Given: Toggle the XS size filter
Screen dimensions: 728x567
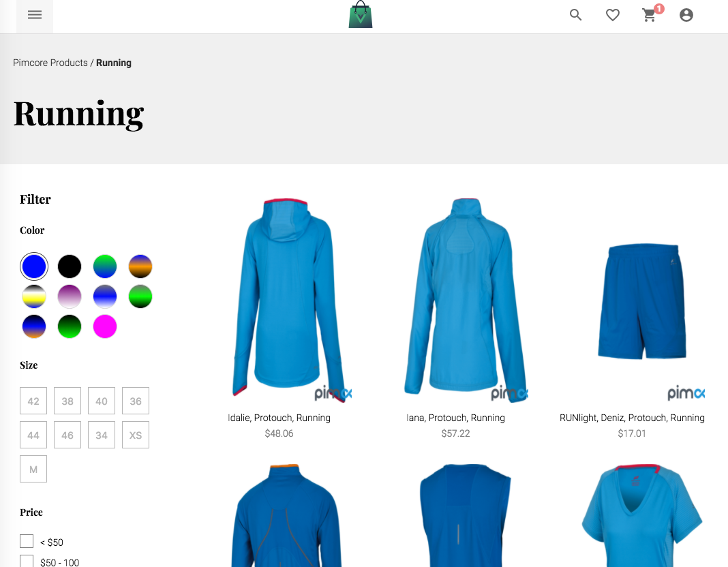Looking at the screenshot, I should point(135,435).
